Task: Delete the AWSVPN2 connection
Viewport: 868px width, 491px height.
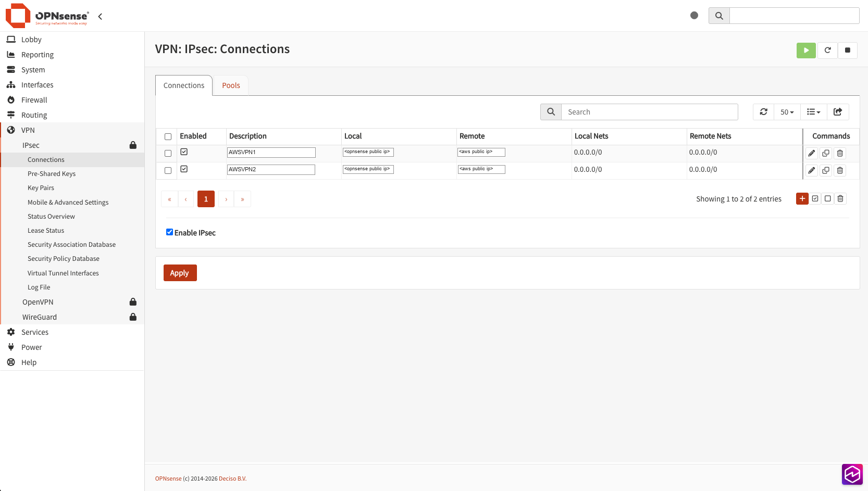Action: [840, 170]
